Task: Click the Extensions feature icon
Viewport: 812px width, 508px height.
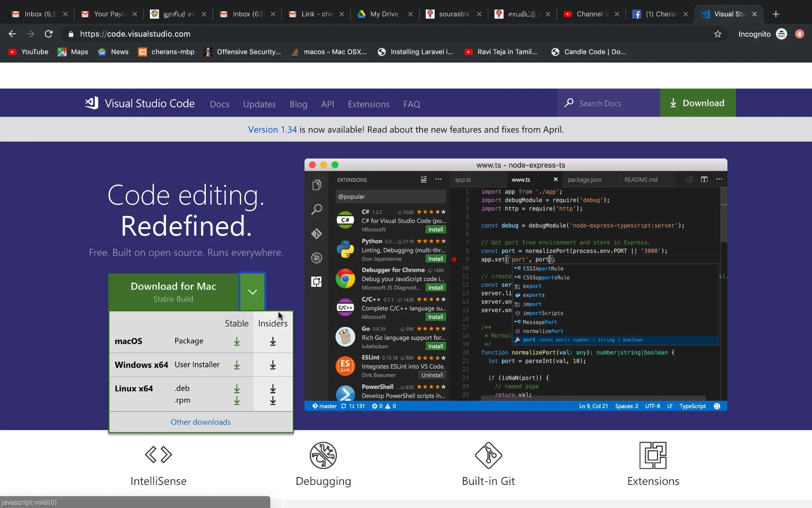Action: pyautogui.click(x=653, y=455)
